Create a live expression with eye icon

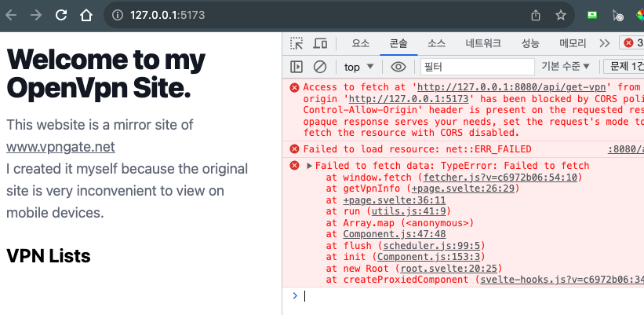pos(398,67)
